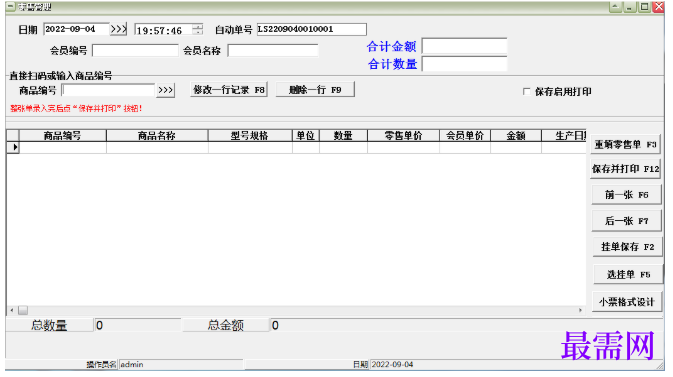Click the 合计数量 total quantity field
Viewport: 673px width, 377px height.
click(464, 64)
